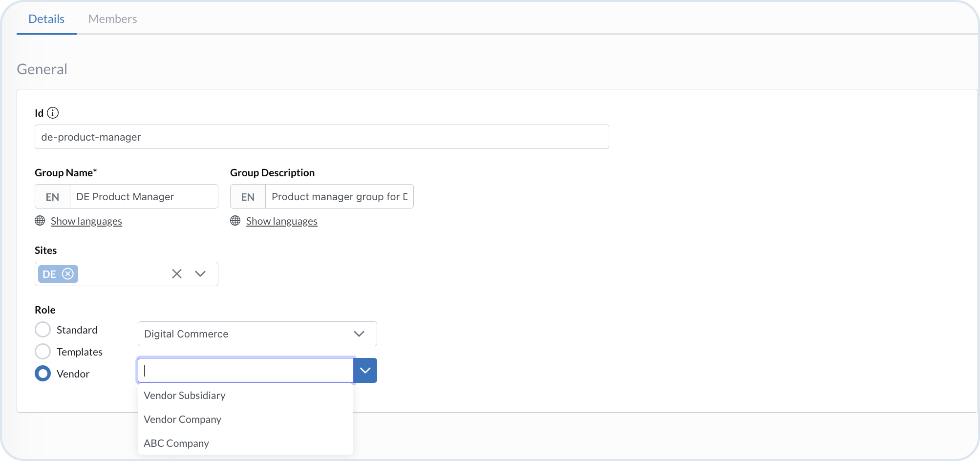Open the Details tab

(46, 19)
